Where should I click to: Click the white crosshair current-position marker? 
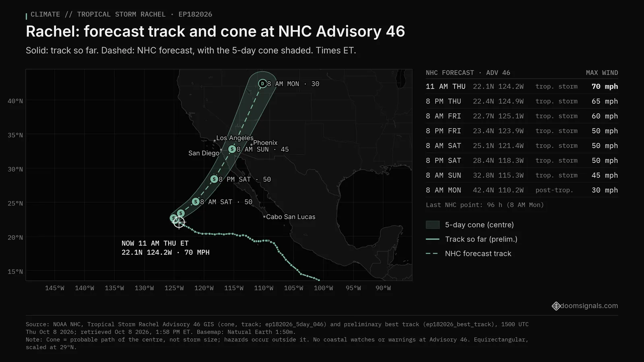[179, 222]
